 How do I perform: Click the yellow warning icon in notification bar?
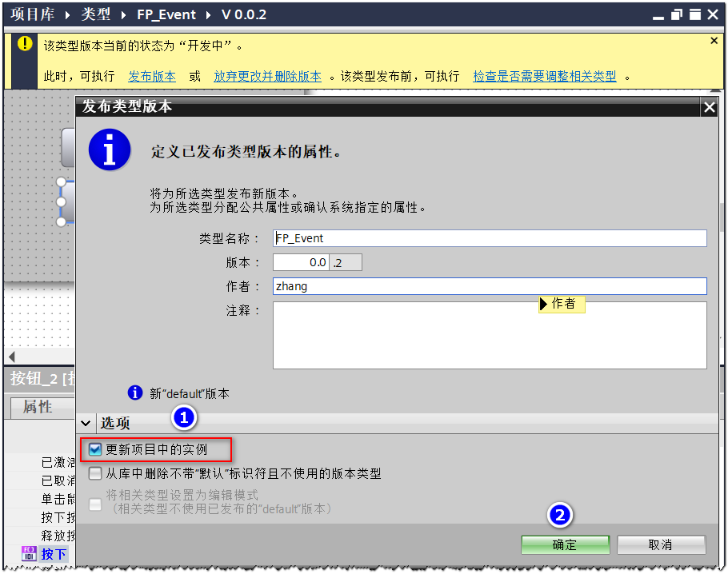tap(26, 43)
